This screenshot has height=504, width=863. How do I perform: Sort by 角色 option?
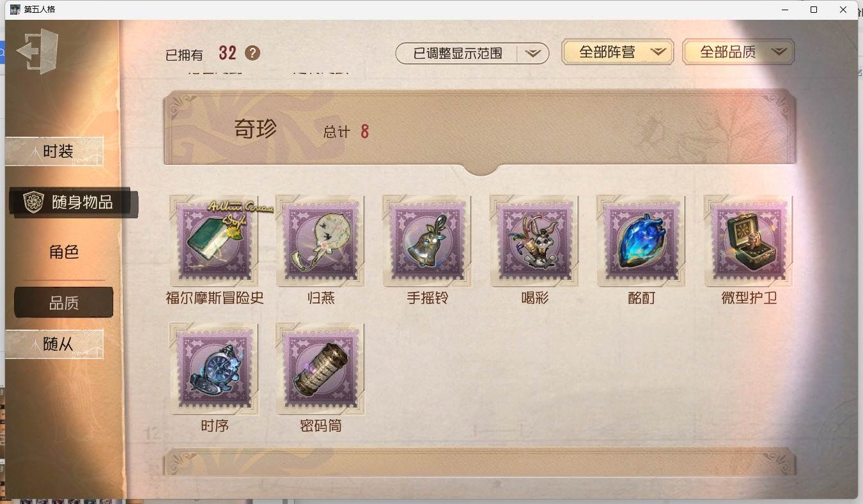coord(64,252)
